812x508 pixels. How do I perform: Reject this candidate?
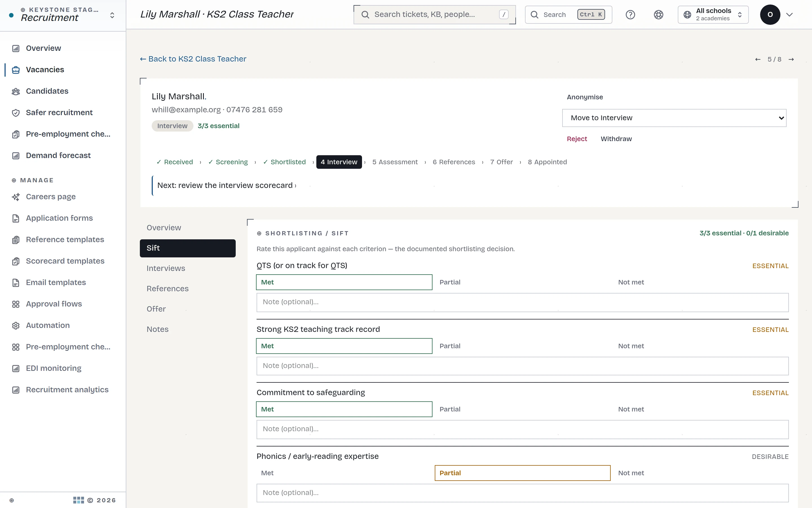click(577, 139)
